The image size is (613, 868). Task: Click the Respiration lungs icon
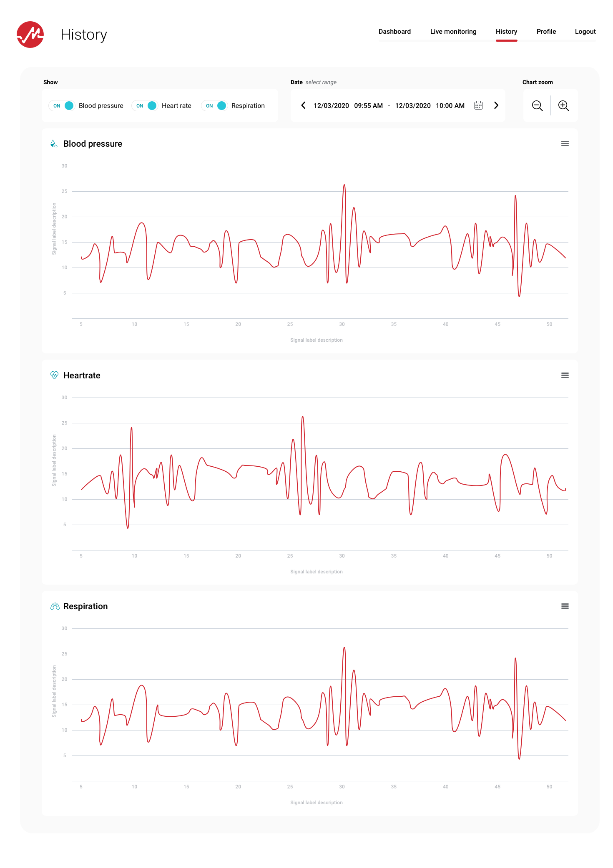click(55, 606)
